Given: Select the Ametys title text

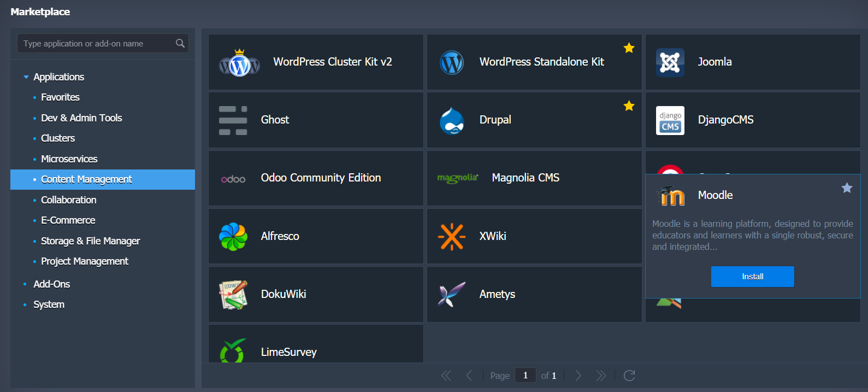Looking at the screenshot, I should 497,294.
